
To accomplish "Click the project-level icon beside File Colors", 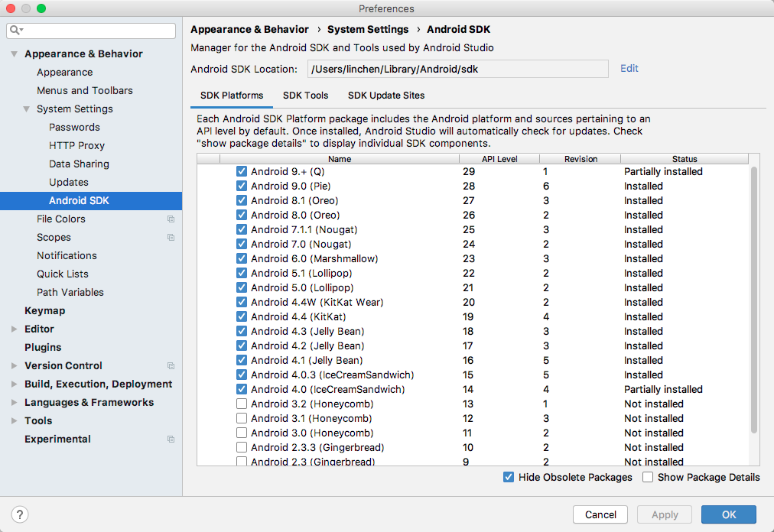I will (171, 219).
